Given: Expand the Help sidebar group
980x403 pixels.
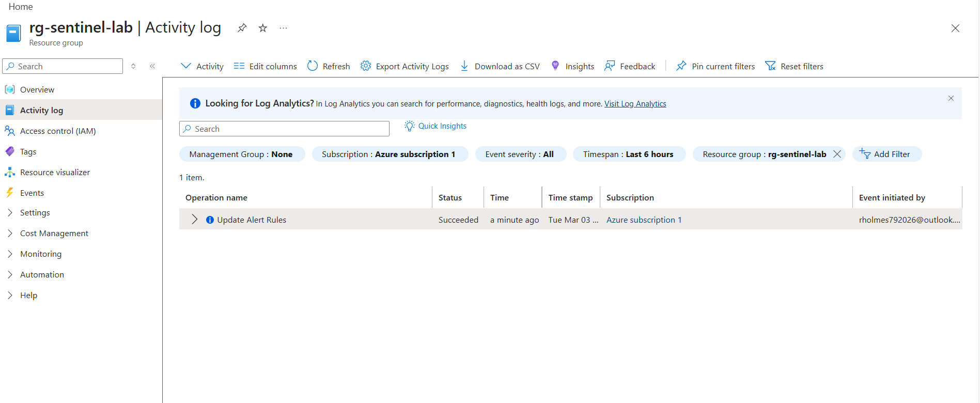Looking at the screenshot, I should click(10, 295).
